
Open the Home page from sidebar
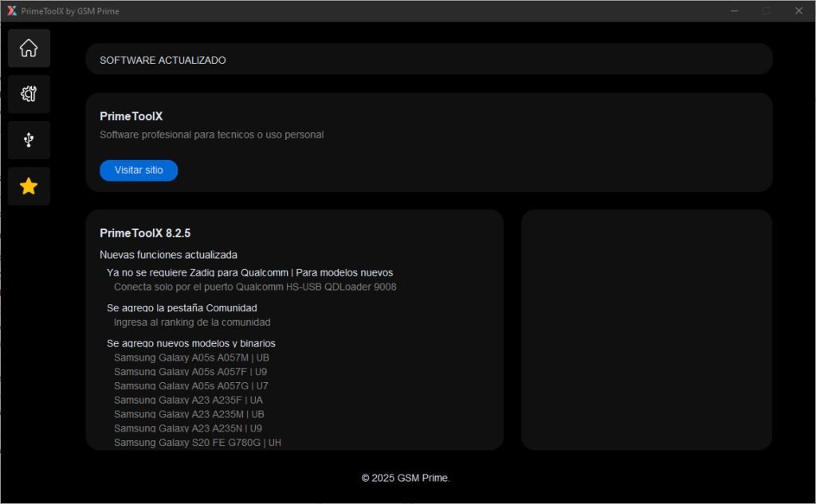click(x=29, y=48)
